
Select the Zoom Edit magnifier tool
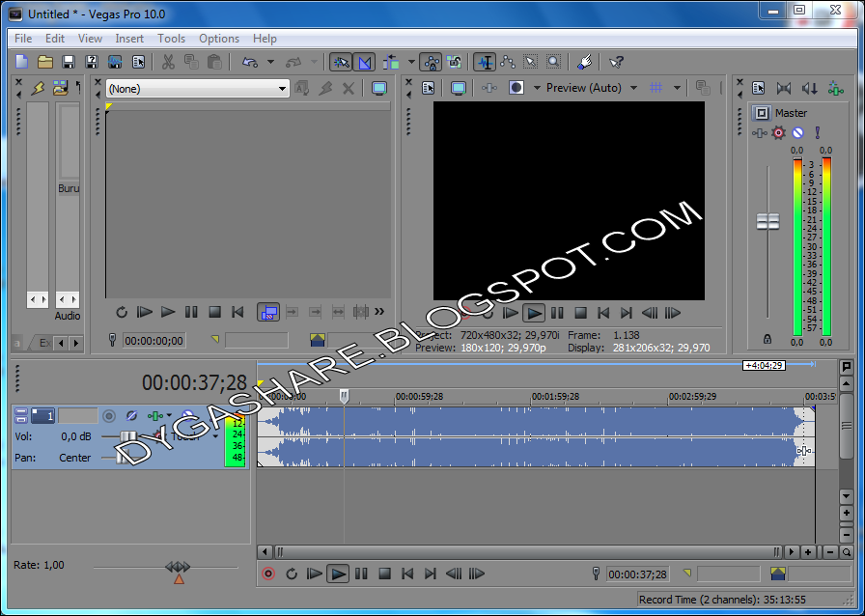pos(554,62)
